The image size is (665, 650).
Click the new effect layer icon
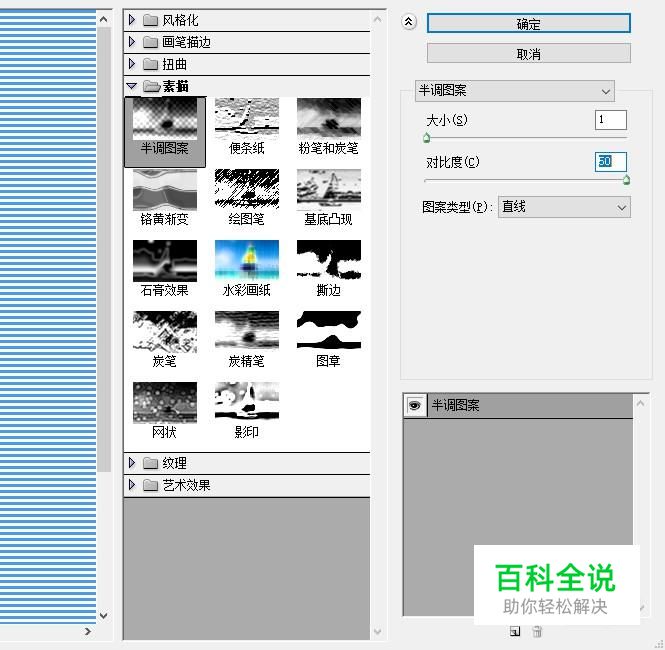tap(515, 631)
